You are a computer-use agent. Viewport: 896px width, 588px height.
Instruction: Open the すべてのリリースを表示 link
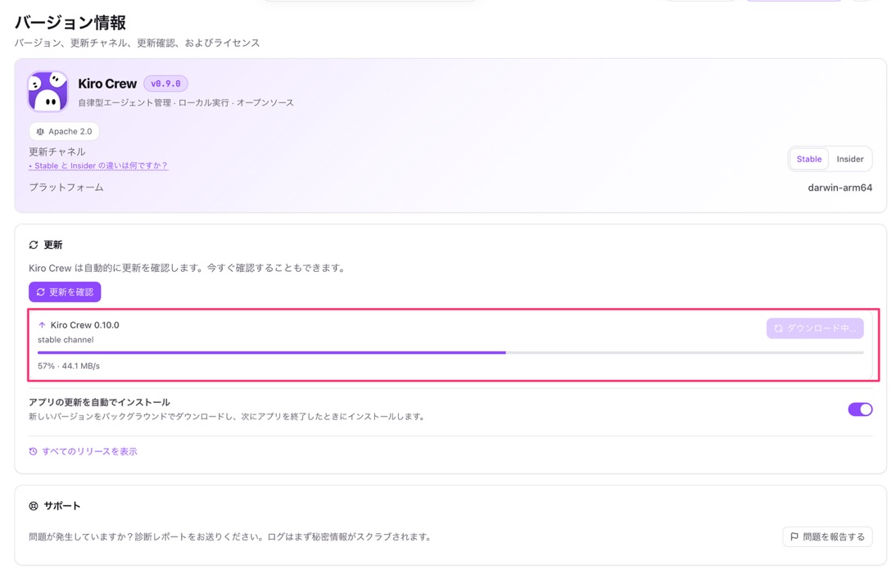[x=84, y=451]
